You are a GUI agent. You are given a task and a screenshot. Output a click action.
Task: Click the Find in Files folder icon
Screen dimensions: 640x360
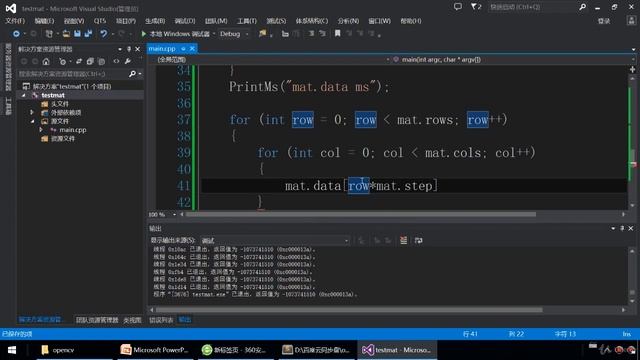coord(262,34)
